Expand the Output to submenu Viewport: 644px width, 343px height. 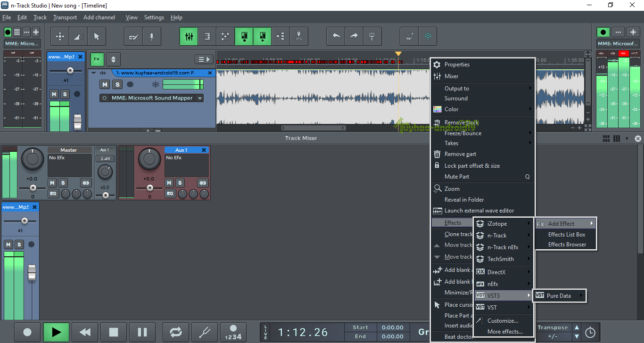pos(483,88)
